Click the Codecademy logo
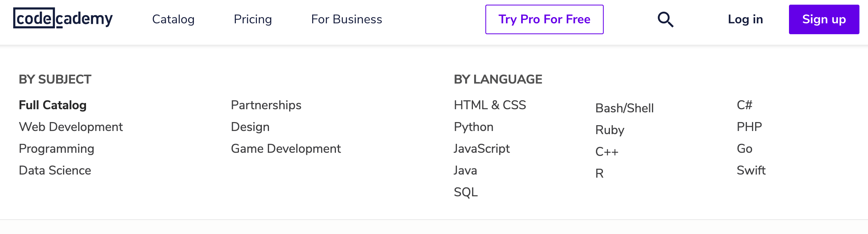The width and height of the screenshot is (868, 234). (x=63, y=19)
